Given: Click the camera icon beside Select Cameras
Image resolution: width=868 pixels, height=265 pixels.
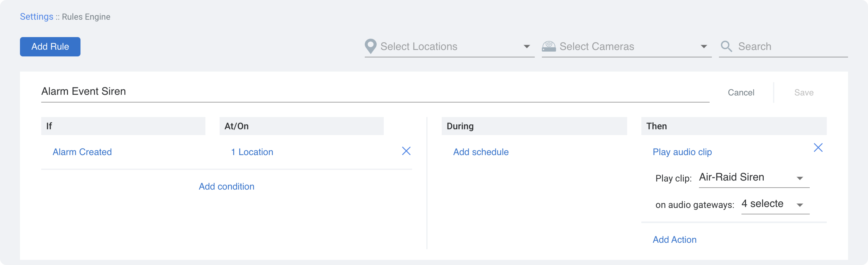Looking at the screenshot, I should 549,46.
